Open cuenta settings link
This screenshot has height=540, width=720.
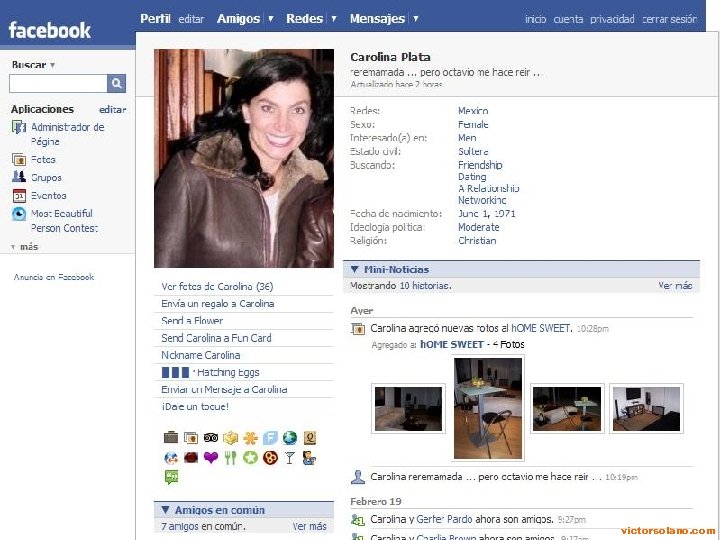click(568, 19)
